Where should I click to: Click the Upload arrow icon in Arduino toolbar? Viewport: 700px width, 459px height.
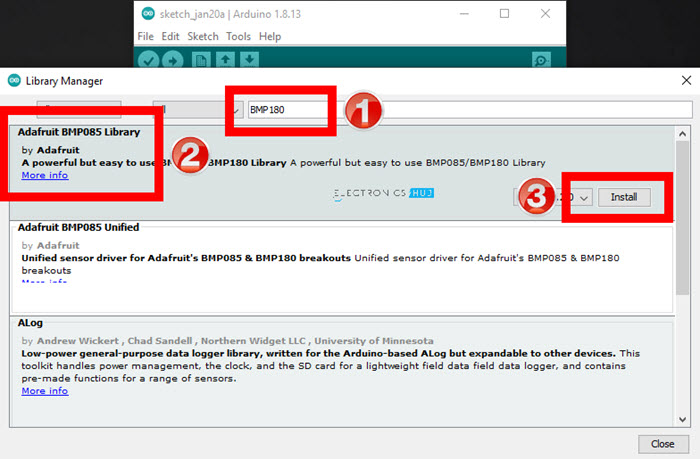point(173,60)
